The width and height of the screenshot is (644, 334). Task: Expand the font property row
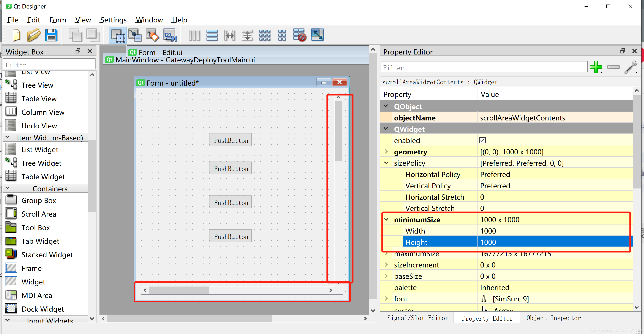(x=387, y=299)
